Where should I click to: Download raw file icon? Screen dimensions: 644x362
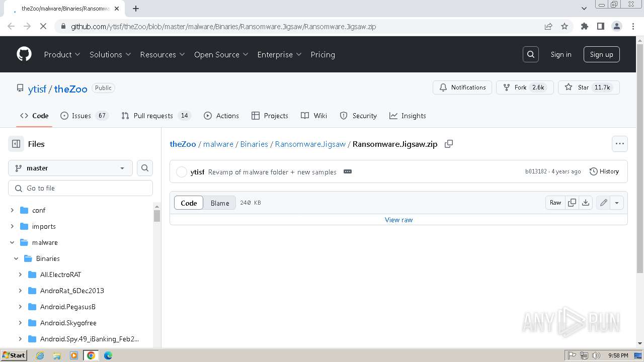(x=586, y=203)
